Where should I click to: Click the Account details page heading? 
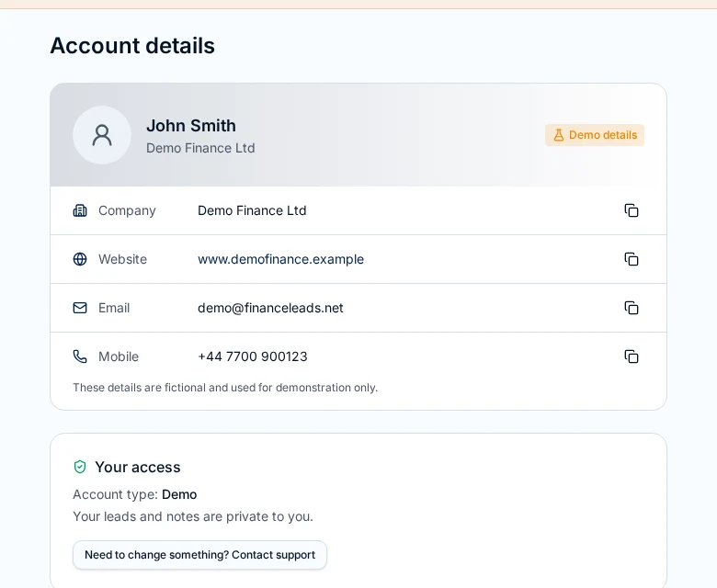point(132,46)
